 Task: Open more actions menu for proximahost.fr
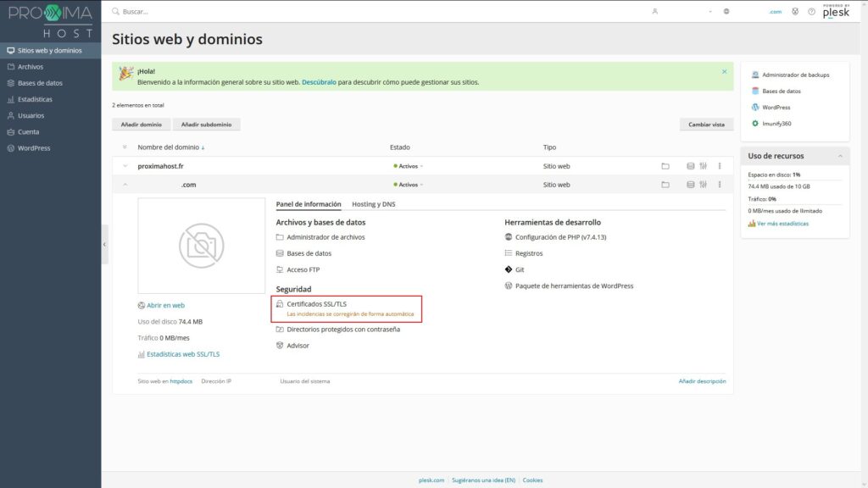click(720, 166)
